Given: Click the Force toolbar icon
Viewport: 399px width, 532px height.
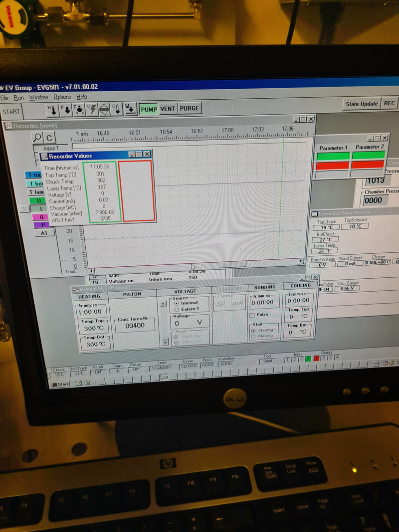Looking at the screenshot, I should tap(79, 110).
